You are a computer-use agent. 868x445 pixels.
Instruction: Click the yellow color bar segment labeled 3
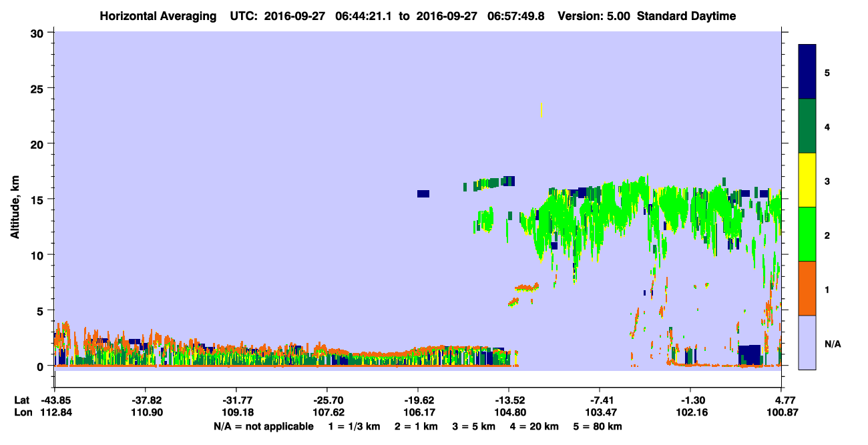click(x=807, y=180)
